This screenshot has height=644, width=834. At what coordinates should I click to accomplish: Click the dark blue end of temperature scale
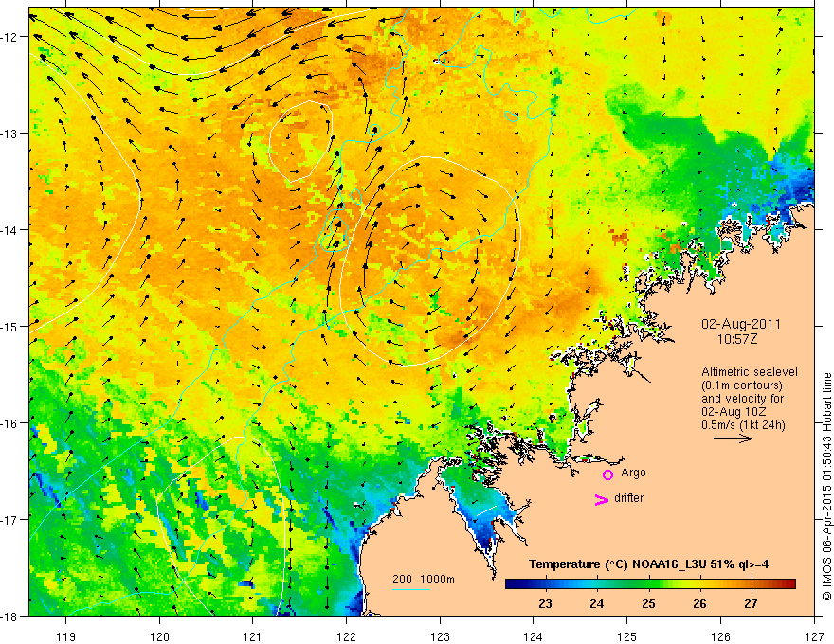coord(512,584)
